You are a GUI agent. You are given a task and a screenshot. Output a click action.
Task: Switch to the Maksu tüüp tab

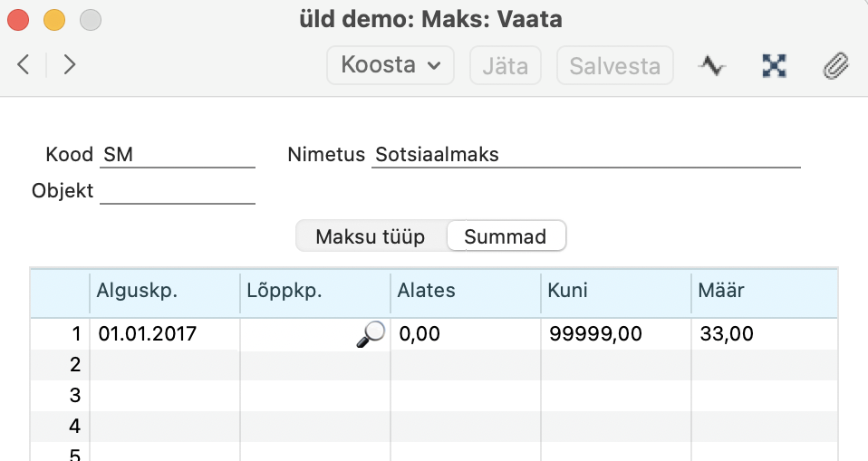pyautogui.click(x=371, y=236)
